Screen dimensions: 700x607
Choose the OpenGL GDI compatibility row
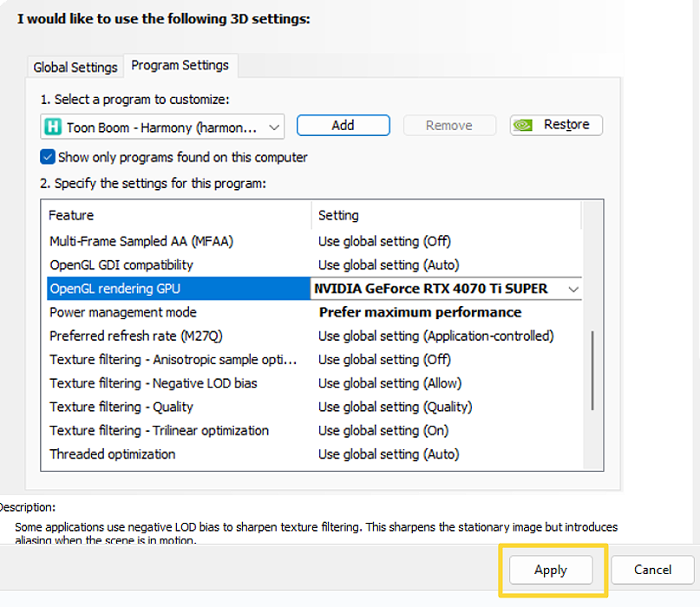coord(121,264)
